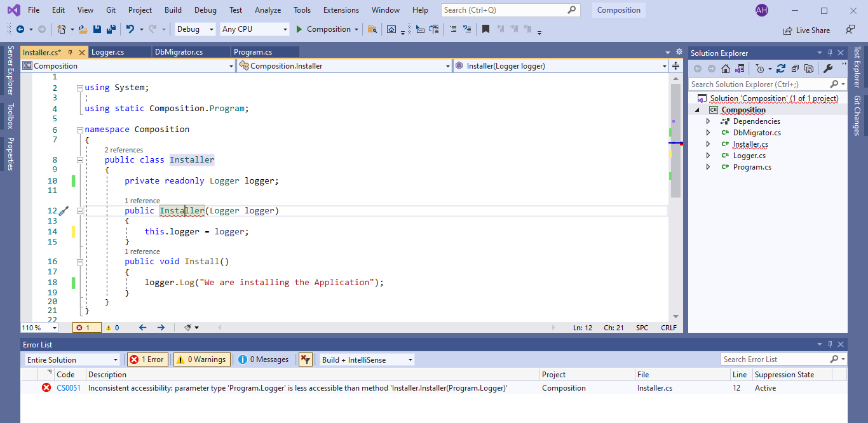Open the Entire Solution scope dropdown
Viewport: 868px width, 423px height.
point(72,359)
